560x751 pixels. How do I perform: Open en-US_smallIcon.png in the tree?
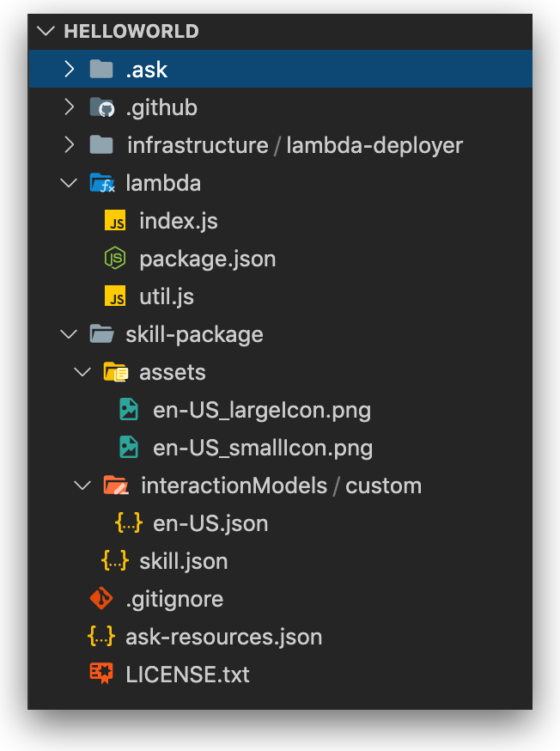(x=263, y=448)
